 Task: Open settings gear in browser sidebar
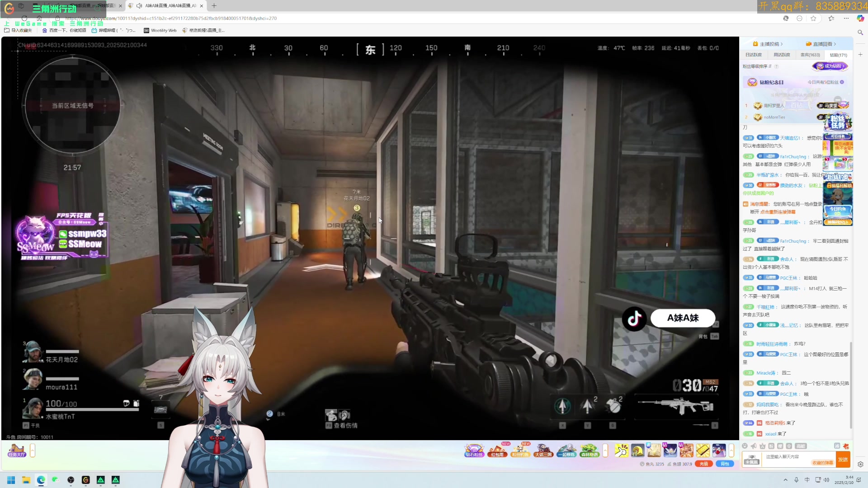[860, 464]
